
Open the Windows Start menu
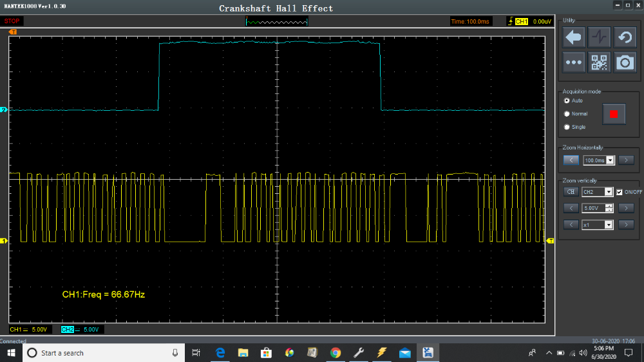pyautogui.click(x=11, y=353)
